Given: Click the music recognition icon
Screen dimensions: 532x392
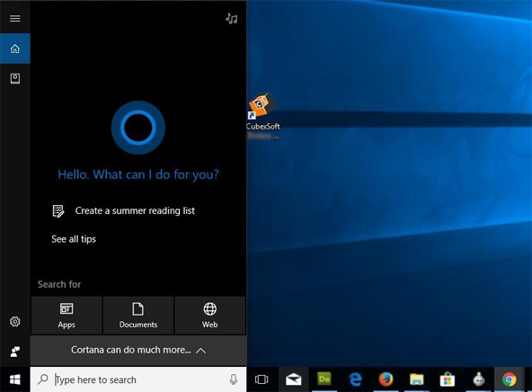Looking at the screenshot, I should (x=231, y=18).
